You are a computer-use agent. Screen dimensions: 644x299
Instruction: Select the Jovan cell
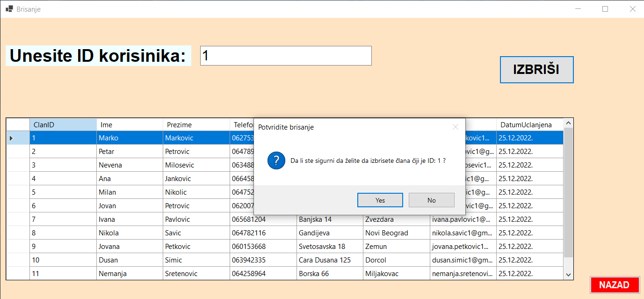[130, 206]
